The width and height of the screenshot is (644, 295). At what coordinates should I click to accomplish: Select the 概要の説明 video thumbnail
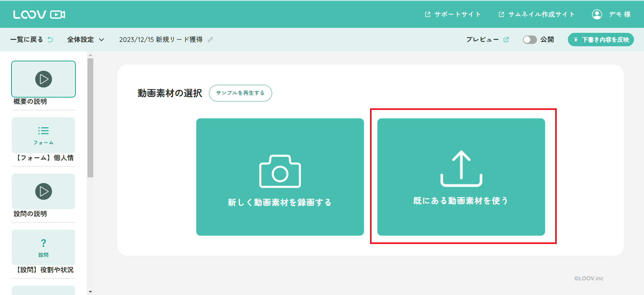pyautogui.click(x=43, y=79)
